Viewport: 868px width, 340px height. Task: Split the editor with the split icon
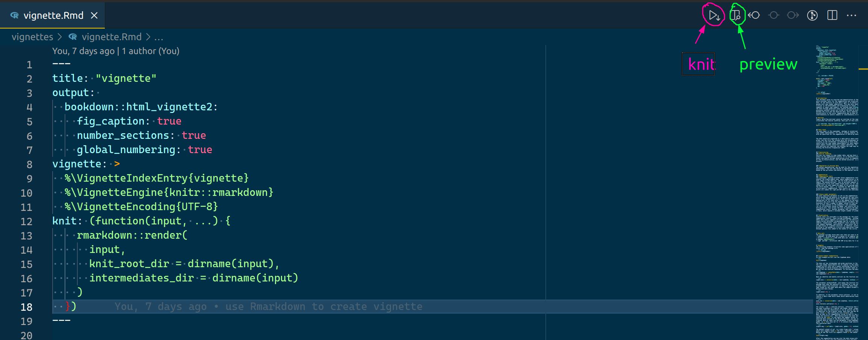pos(832,15)
